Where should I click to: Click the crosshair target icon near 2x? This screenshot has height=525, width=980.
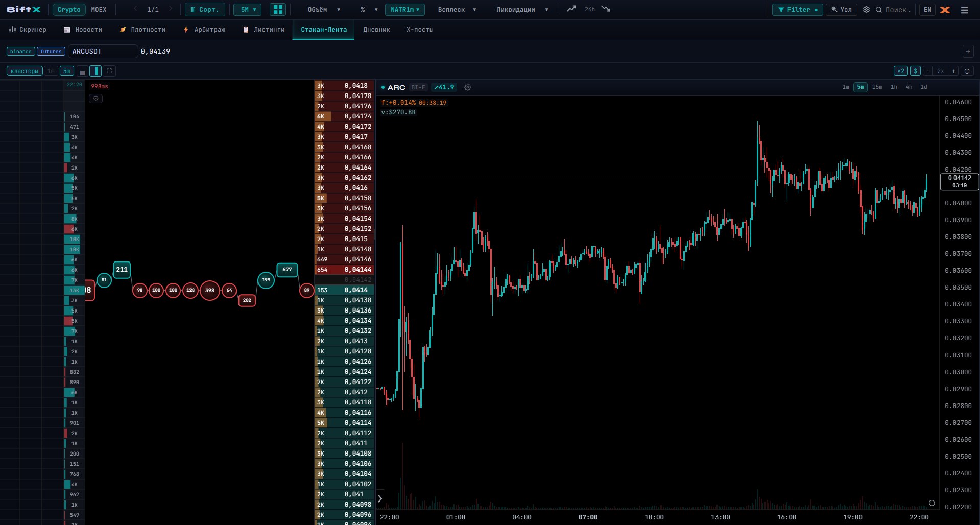[x=967, y=71]
